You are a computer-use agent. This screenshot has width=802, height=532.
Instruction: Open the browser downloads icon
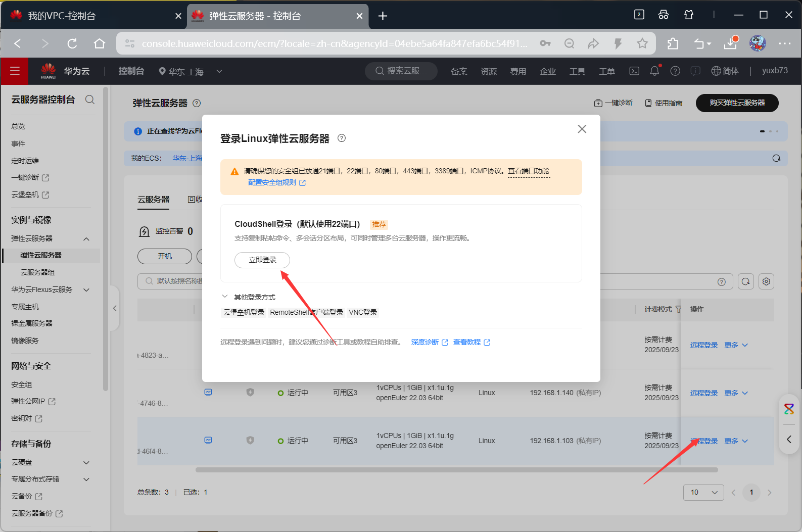pyautogui.click(x=731, y=43)
